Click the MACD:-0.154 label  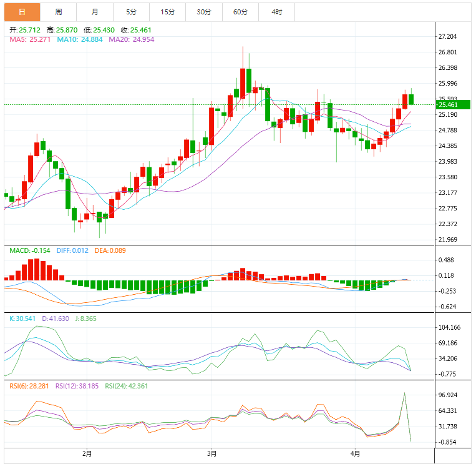click(30, 250)
